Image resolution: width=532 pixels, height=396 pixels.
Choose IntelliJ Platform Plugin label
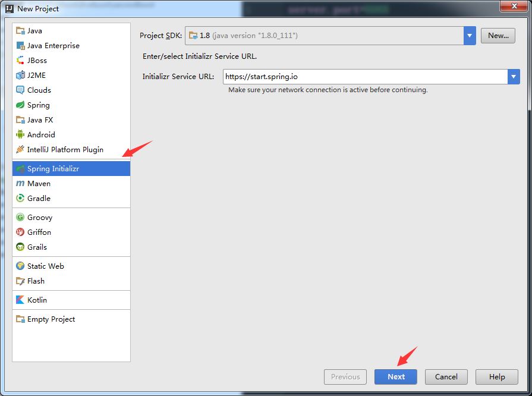pyautogui.click(x=65, y=150)
